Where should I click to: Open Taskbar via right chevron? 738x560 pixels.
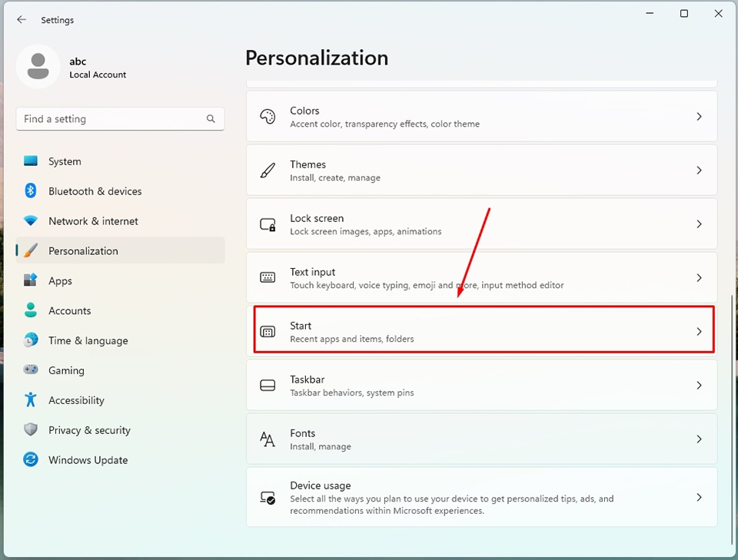[x=699, y=385]
